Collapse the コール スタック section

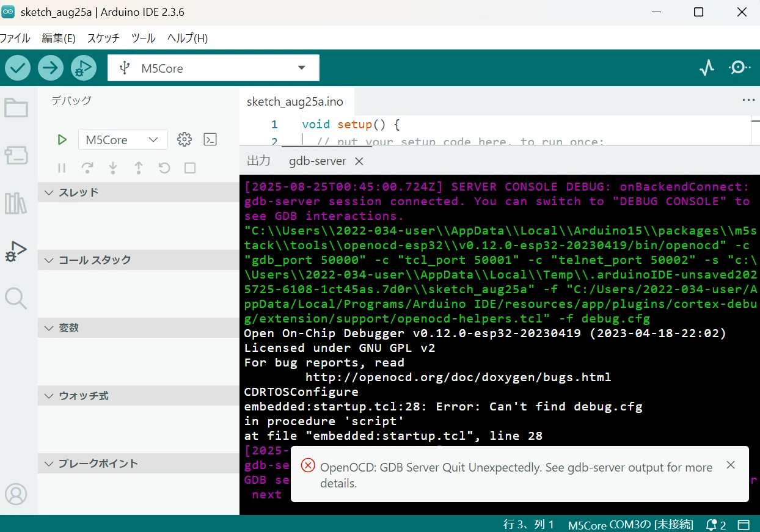click(x=139, y=260)
